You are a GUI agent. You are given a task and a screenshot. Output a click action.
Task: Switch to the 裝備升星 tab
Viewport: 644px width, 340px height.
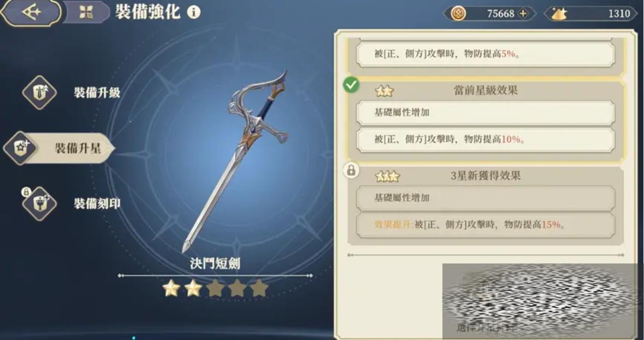click(x=59, y=148)
